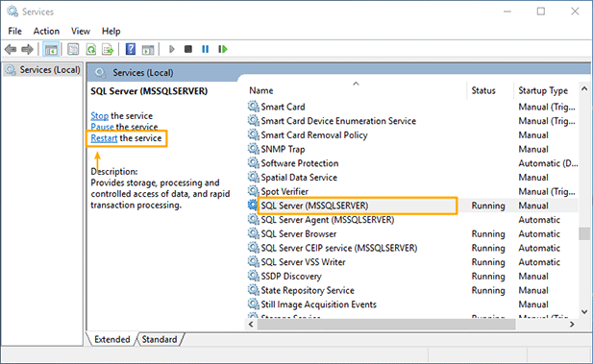This screenshot has width=593, height=364.
Task: Click the Automatic (D... startup type of Software Protection
Action: point(548,163)
